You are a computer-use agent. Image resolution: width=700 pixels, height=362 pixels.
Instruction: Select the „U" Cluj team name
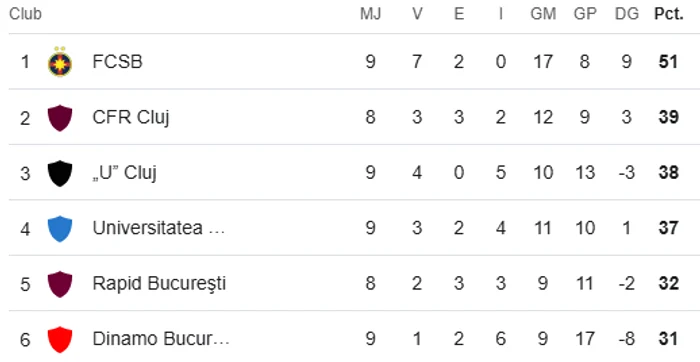click(125, 173)
